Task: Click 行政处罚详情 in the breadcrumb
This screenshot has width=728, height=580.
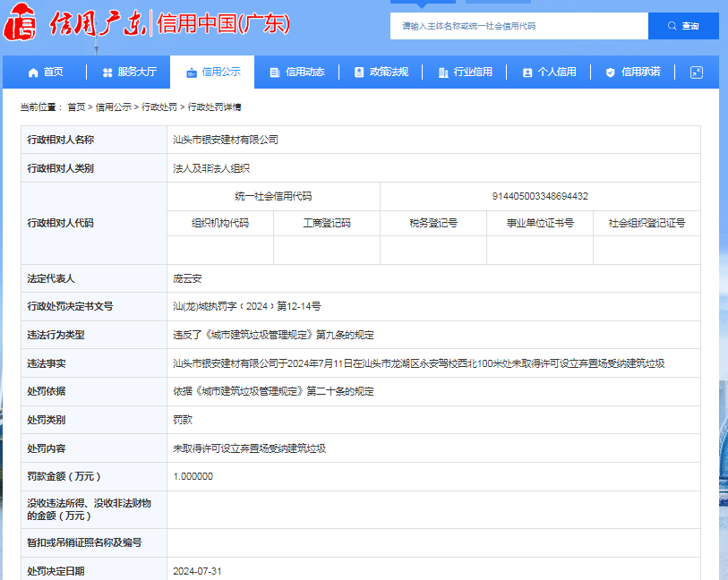Action: click(x=215, y=107)
